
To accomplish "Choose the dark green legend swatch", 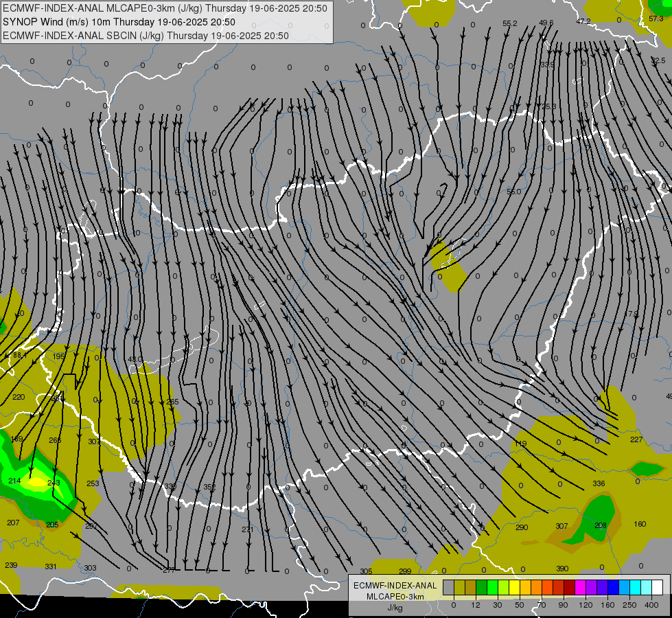I will pos(482,587).
